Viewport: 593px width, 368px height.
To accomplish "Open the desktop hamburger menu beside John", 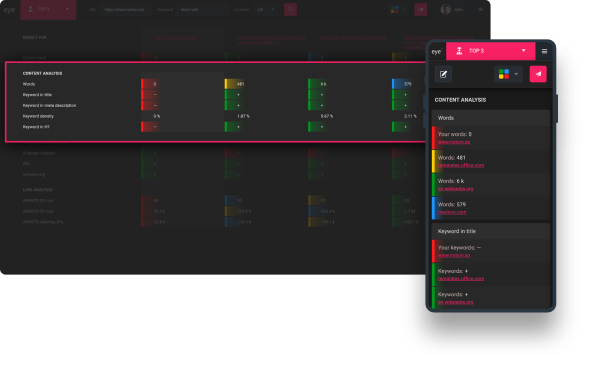I will pyautogui.click(x=480, y=9).
